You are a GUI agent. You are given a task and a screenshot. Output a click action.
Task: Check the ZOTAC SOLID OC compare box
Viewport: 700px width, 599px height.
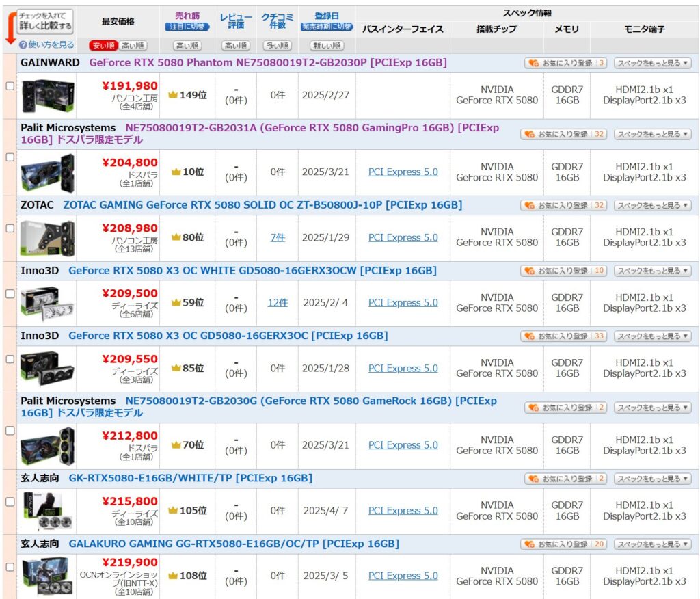click(x=10, y=228)
